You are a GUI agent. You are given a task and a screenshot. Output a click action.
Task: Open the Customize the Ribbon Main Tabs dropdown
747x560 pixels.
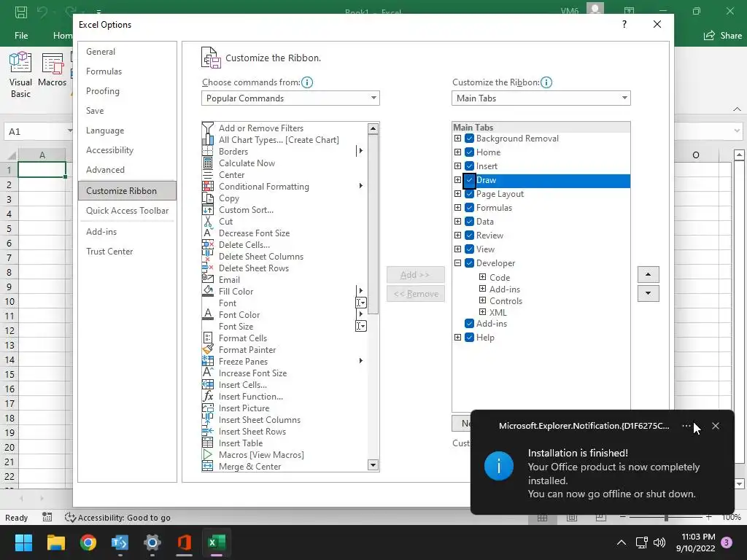tap(541, 98)
